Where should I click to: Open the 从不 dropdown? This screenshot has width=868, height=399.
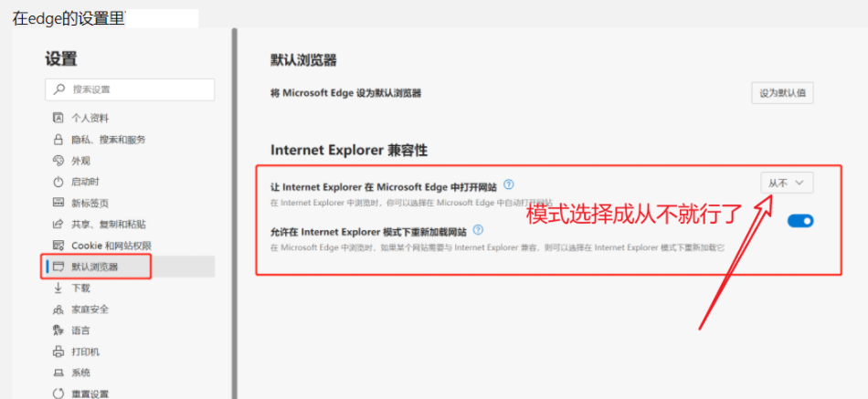[x=788, y=183]
